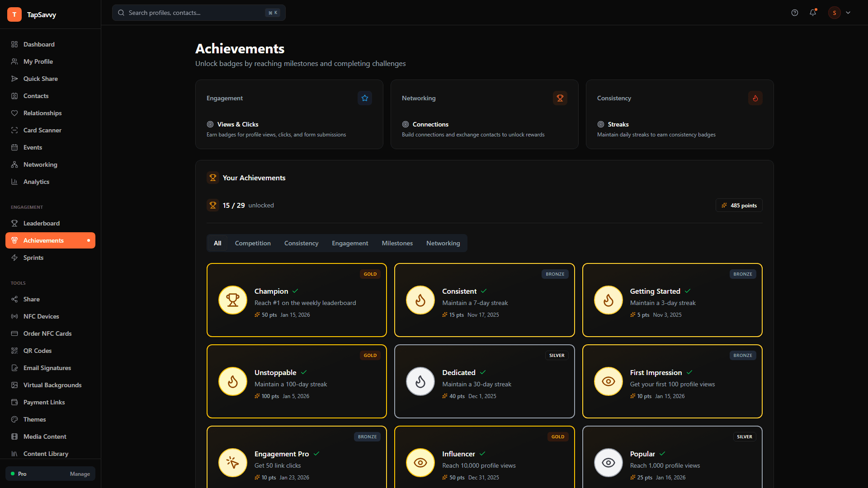Select the Analytics icon in the sidebar

(x=14, y=182)
